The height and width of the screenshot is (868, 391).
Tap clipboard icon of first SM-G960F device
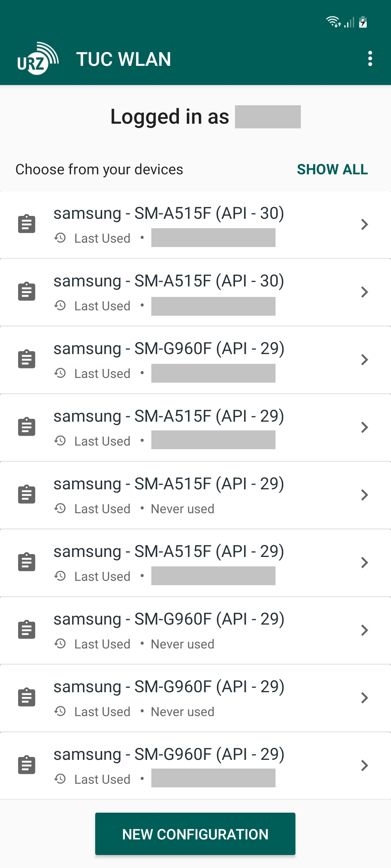click(27, 359)
